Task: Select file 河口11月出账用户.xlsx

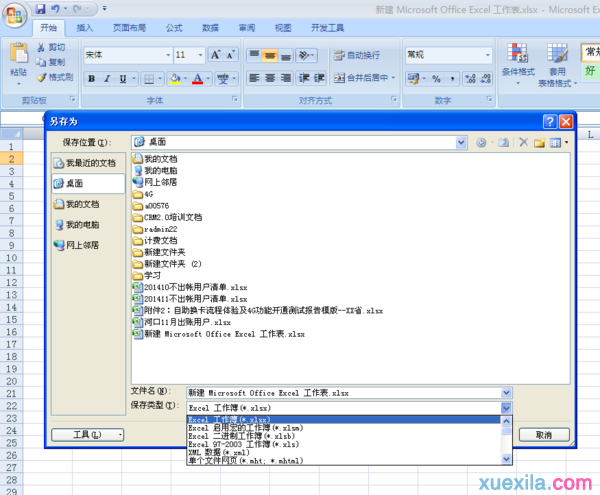Action: (x=182, y=322)
